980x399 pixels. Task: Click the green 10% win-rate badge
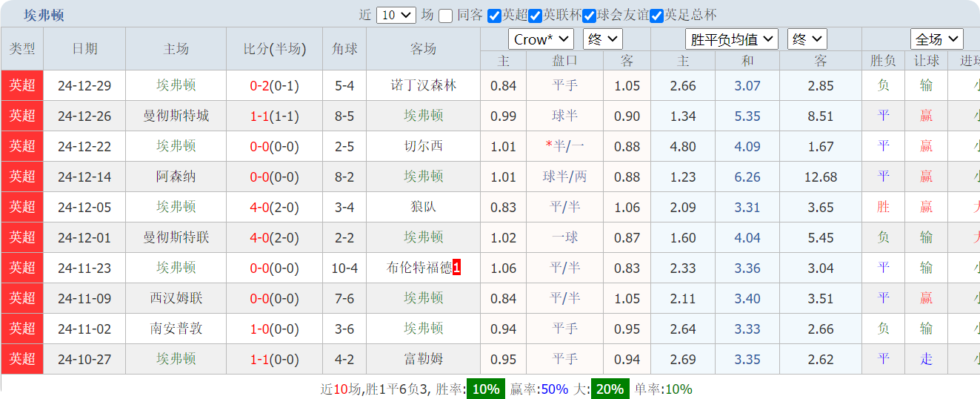[x=486, y=389]
